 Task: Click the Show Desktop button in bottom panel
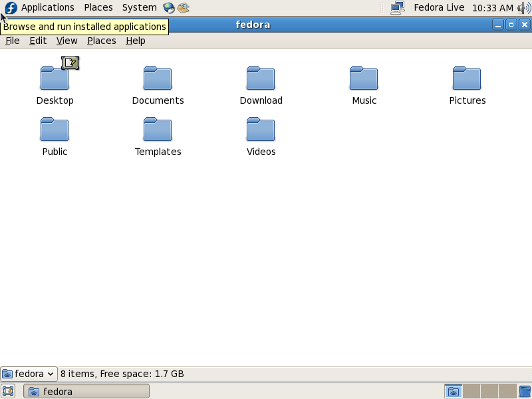pos(8,392)
